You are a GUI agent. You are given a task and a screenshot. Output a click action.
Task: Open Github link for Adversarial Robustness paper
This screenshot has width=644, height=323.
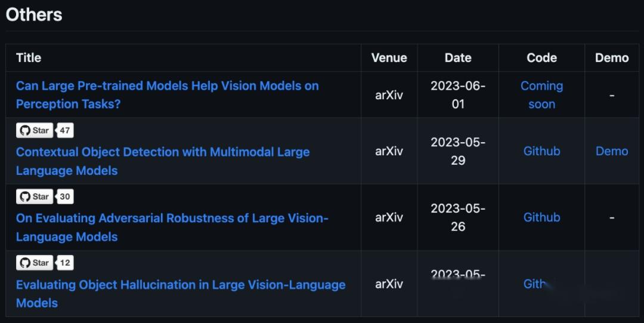coord(541,217)
